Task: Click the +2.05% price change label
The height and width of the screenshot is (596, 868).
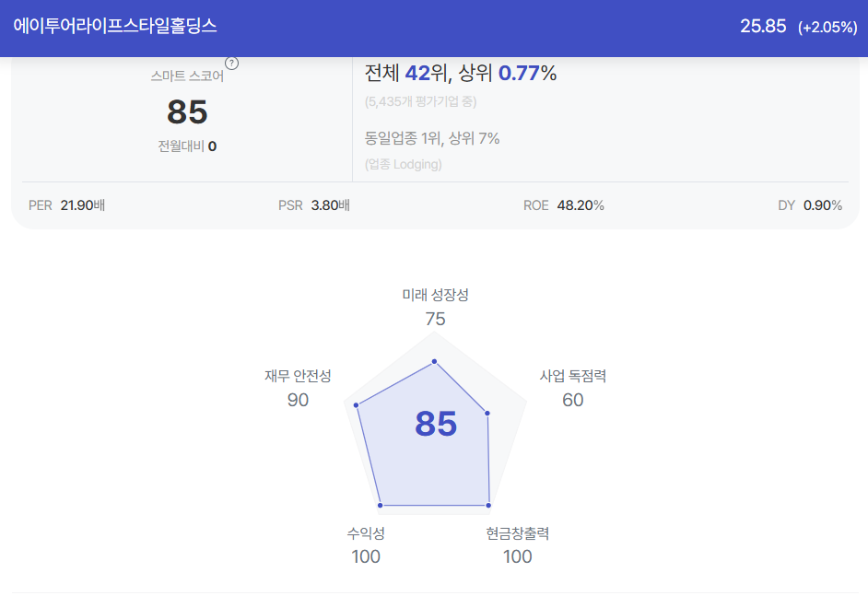Action: tap(827, 27)
